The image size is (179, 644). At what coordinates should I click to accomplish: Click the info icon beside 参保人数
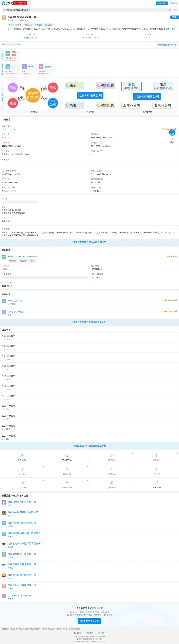coord(101,151)
